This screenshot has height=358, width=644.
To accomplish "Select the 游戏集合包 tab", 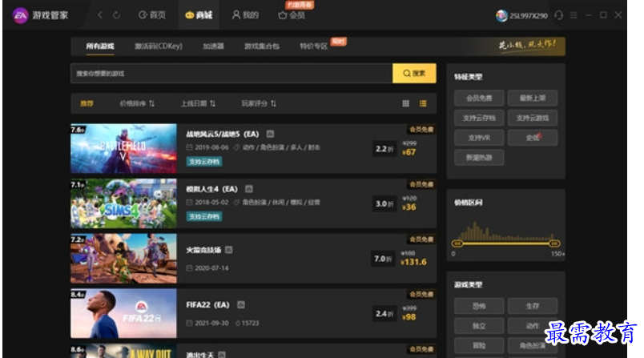I will tap(262, 46).
